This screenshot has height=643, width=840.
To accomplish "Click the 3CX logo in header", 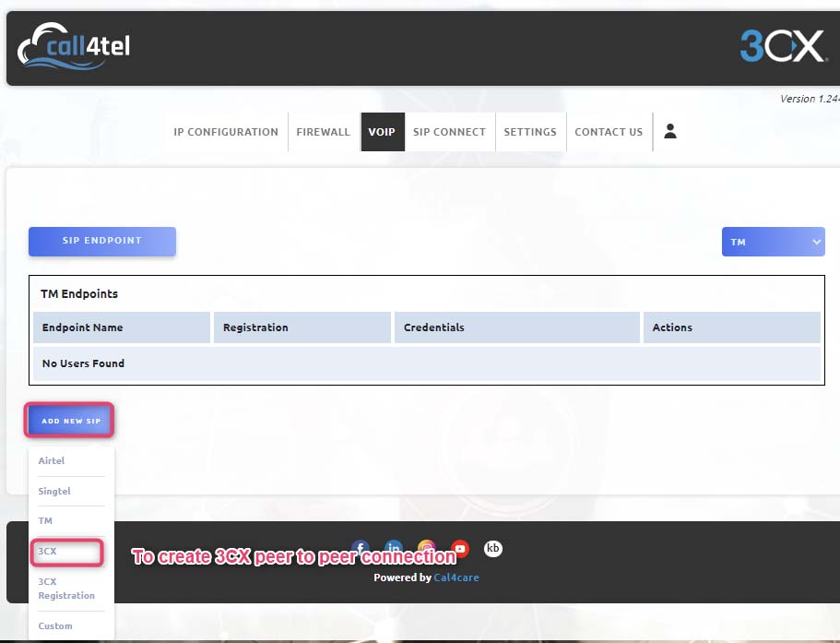I will (x=783, y=46).
